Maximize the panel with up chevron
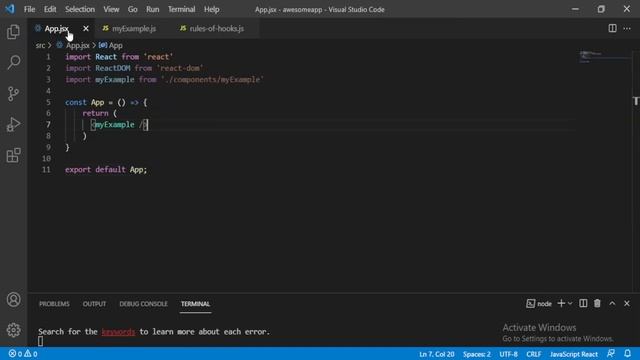The width and height of the screenshot is (640, 360). click(x=612, y=303)
